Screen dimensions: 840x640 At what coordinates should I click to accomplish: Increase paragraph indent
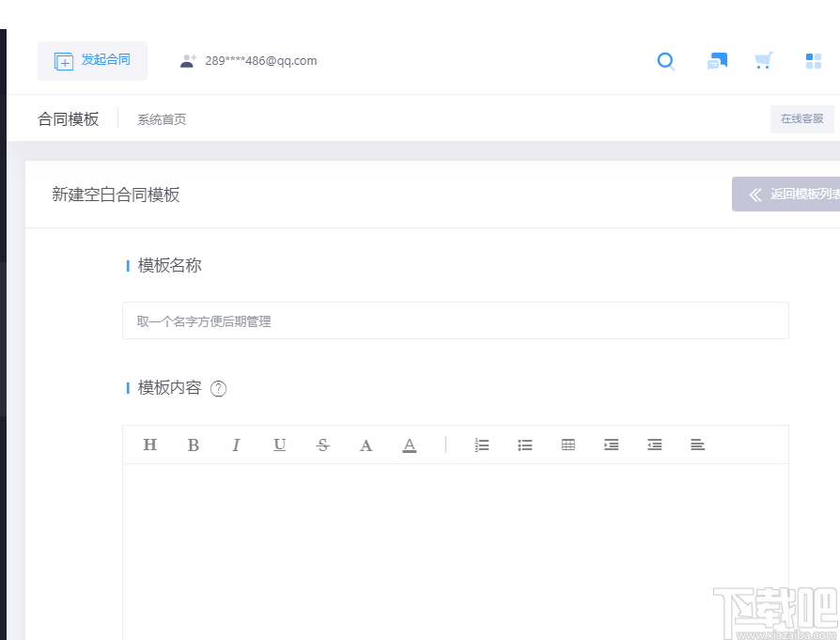(611, 445)
